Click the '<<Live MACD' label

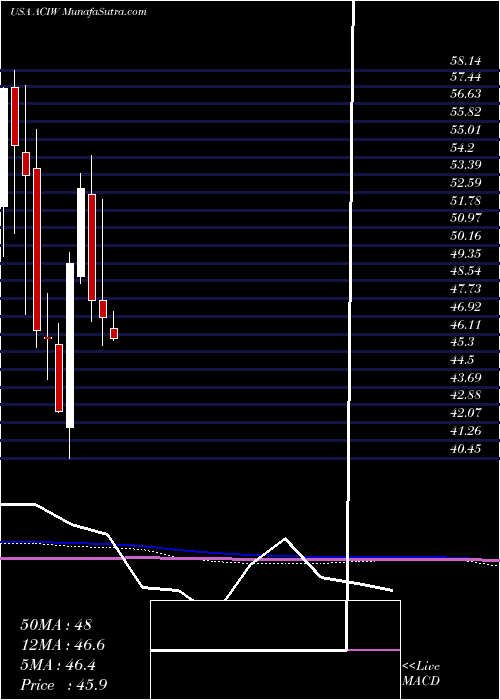coord(421,674)
